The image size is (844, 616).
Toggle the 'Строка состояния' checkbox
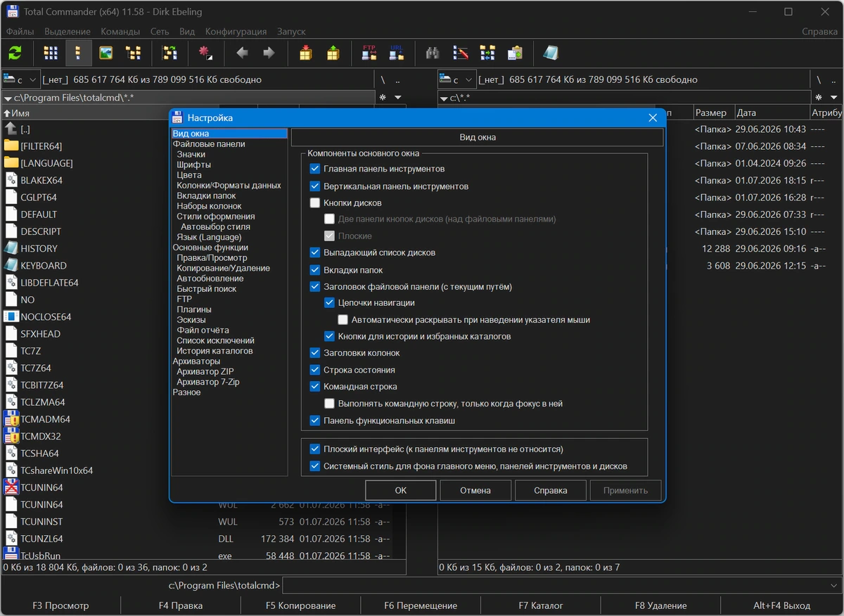[314, 370]
